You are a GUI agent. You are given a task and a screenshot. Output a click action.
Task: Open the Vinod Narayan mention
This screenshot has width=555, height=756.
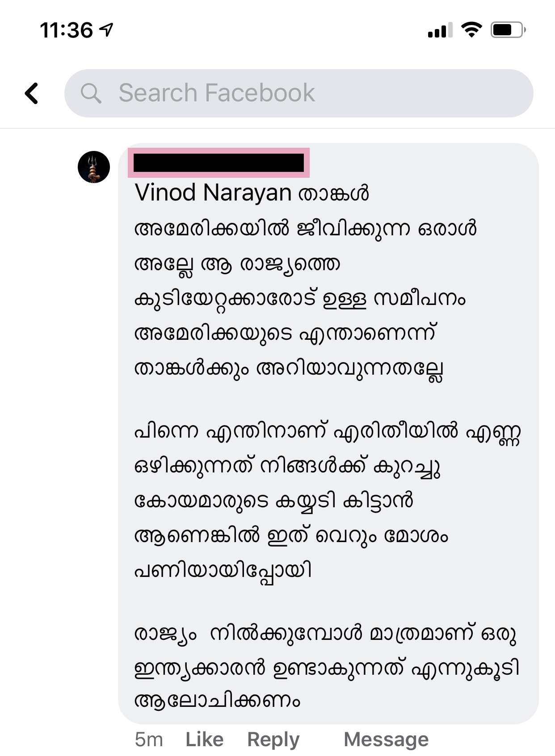coord(213,193)
